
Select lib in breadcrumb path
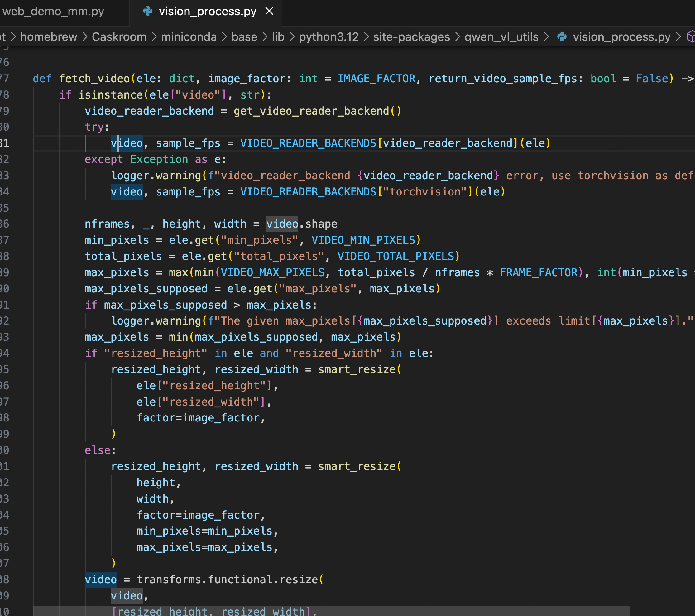coord(278,37)
